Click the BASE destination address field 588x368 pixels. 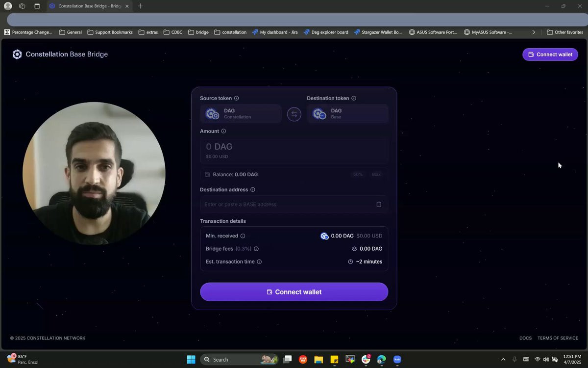pyautogui.click(x=294, y=204)
